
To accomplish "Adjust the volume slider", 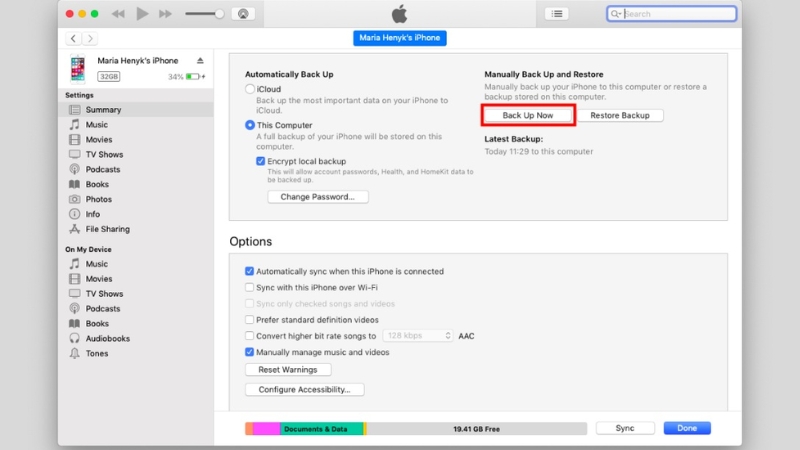I will (x=205, y=14).
